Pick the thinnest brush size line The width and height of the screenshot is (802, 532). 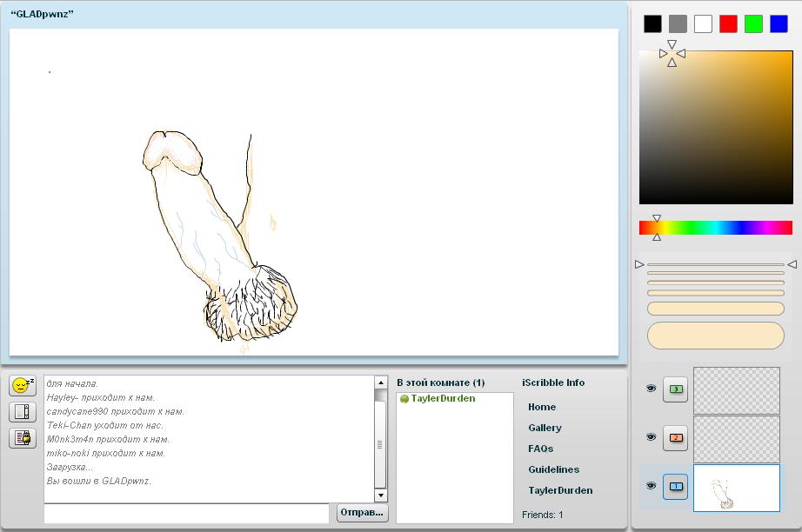click(715, 264)
